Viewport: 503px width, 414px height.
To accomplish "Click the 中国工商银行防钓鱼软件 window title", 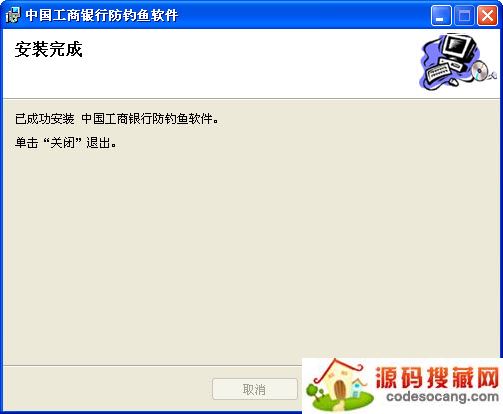I will [x=102, y=15].
